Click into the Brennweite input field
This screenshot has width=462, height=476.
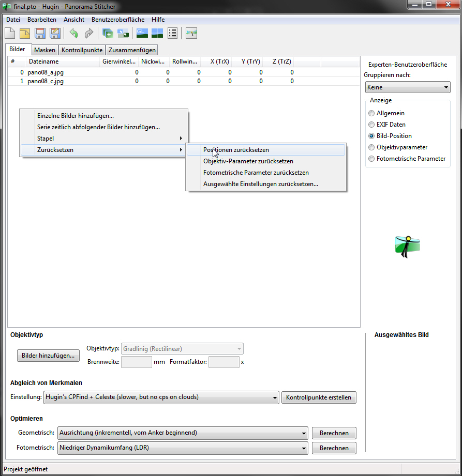click(136, 362)
